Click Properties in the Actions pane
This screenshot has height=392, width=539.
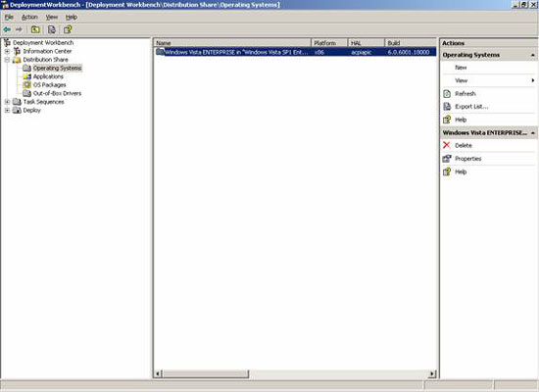[468, 159]
